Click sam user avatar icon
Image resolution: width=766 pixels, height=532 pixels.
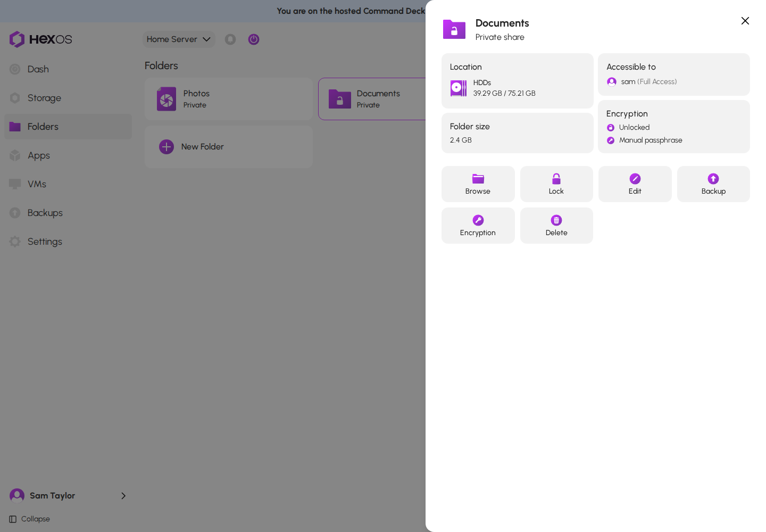[x=612, y=82]
